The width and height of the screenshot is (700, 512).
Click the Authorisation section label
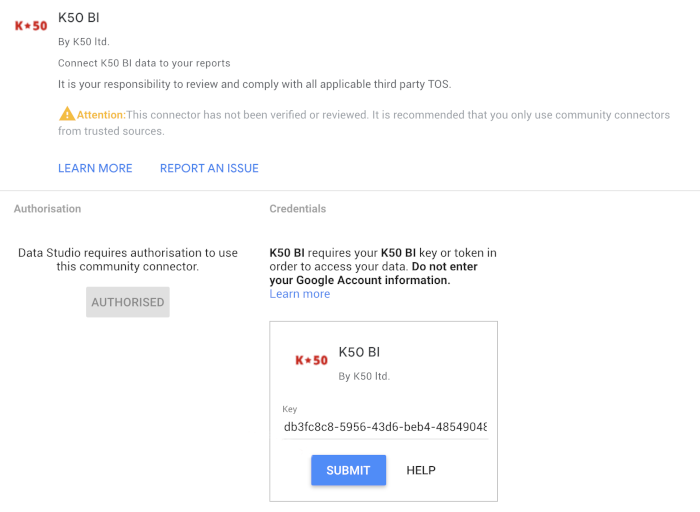tap(47, 209)
